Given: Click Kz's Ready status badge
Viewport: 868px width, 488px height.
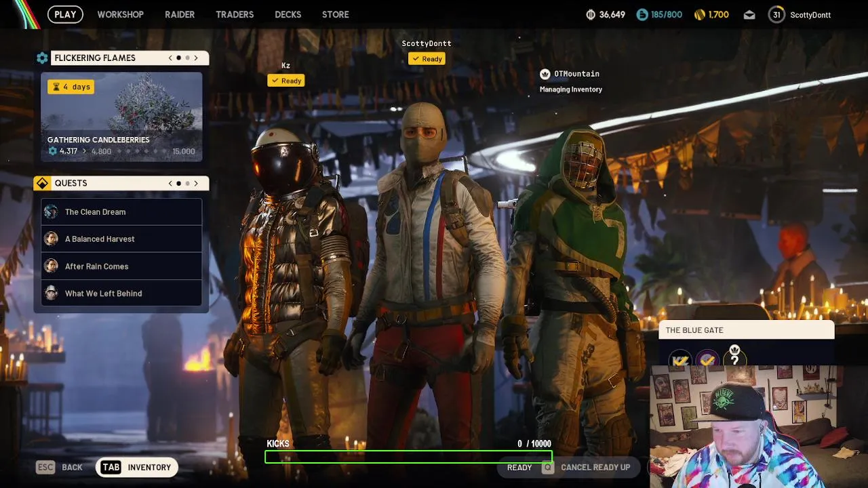Looking at the screenshot, I should click(x=286, y=81).
